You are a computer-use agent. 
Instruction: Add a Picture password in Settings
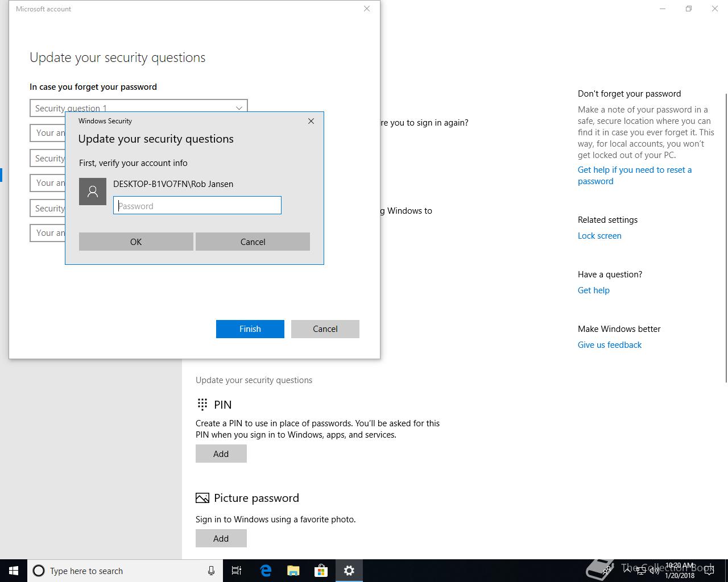pyautogui.click(x=221, y=538)
